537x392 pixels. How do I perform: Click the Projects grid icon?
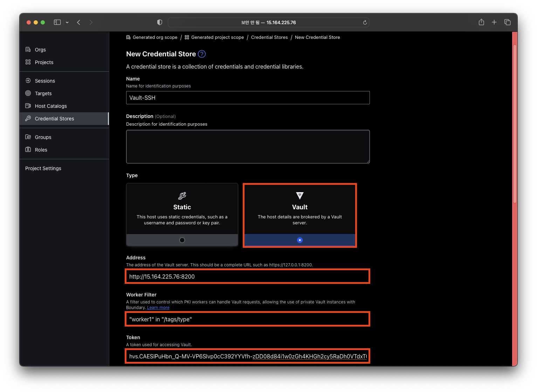pyautogui.click(x=28, y=62)
